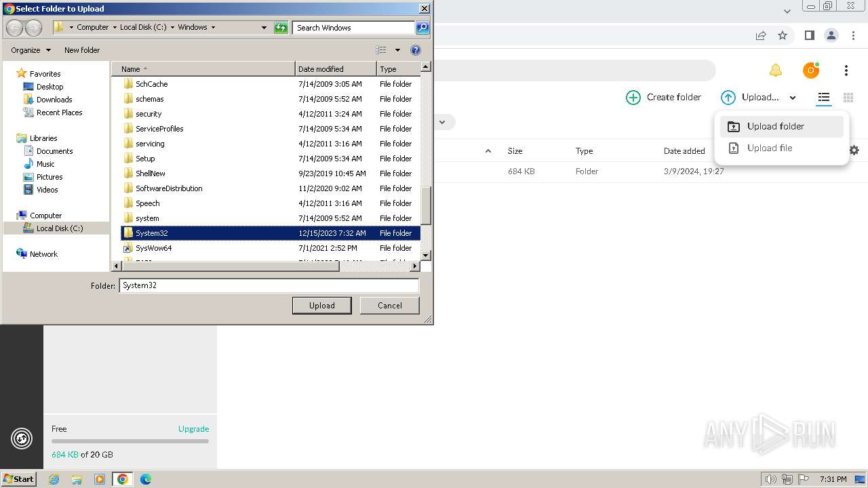Open the notifications bell icon
Image resolution: width=868 pixels, height=488 pixels.
tap(776, 70)
